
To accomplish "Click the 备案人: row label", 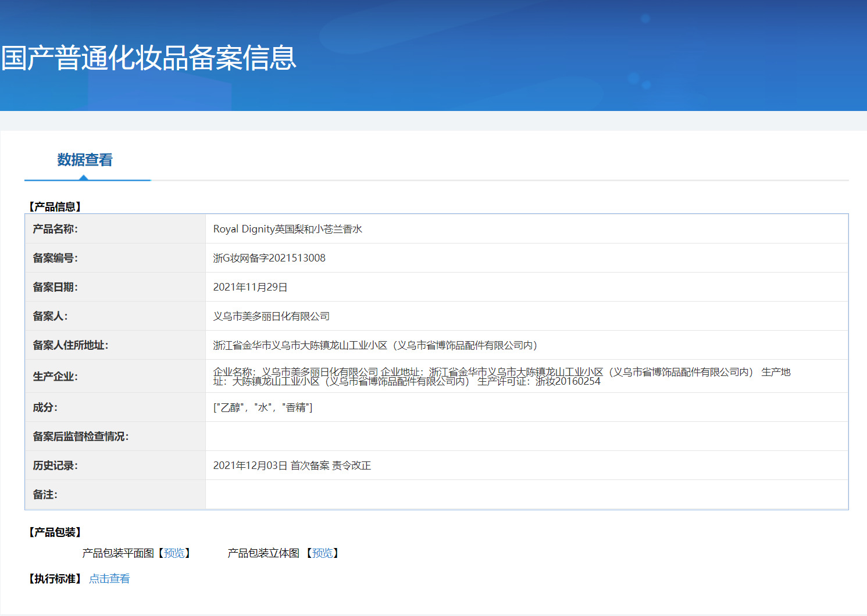I will (50, 316).
